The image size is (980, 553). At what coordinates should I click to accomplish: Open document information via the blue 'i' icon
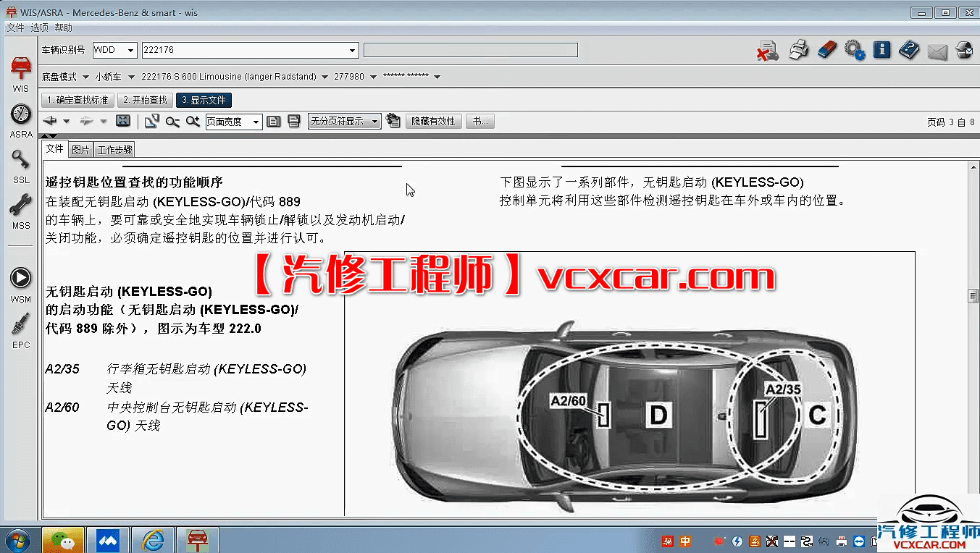pos(881,50)
